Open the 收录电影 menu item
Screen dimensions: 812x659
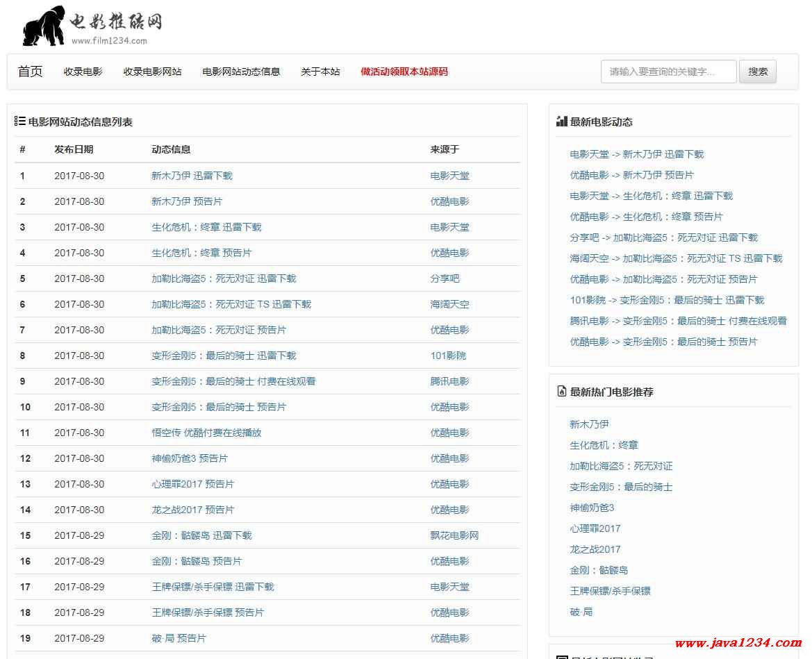click(x=83, y=72)
